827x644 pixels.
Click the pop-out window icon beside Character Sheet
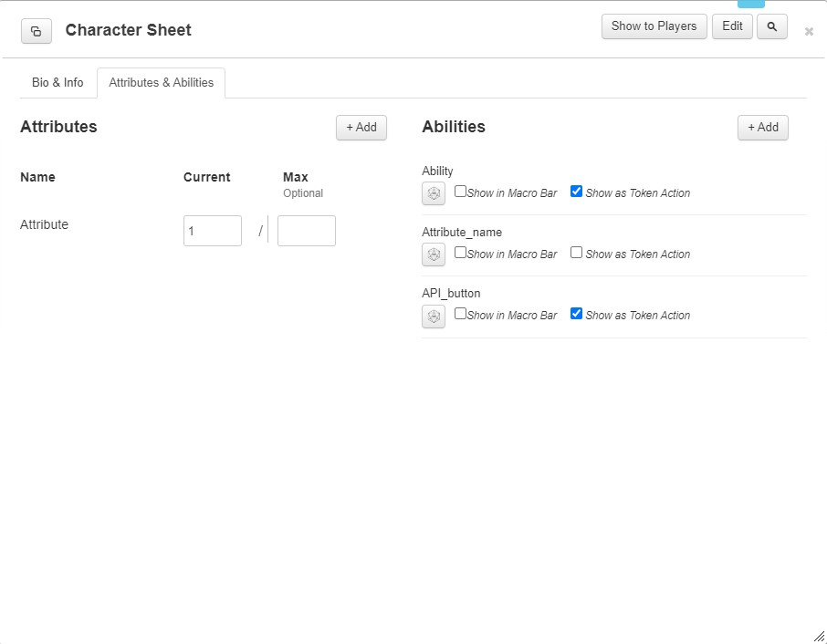click(37, 31)
